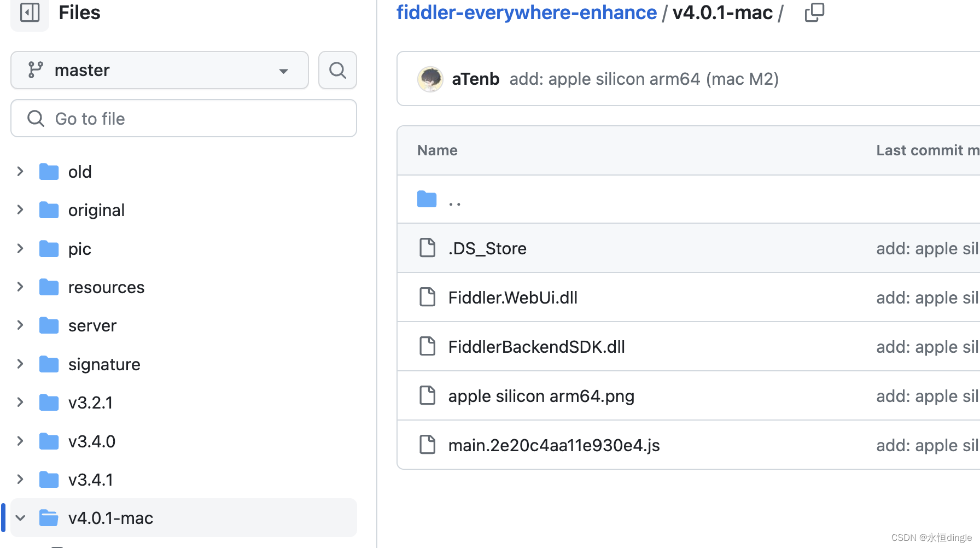Viewport: 980px width, 548px height.
Task: Click aTenb's avatar image
Action: coord(430,79)
